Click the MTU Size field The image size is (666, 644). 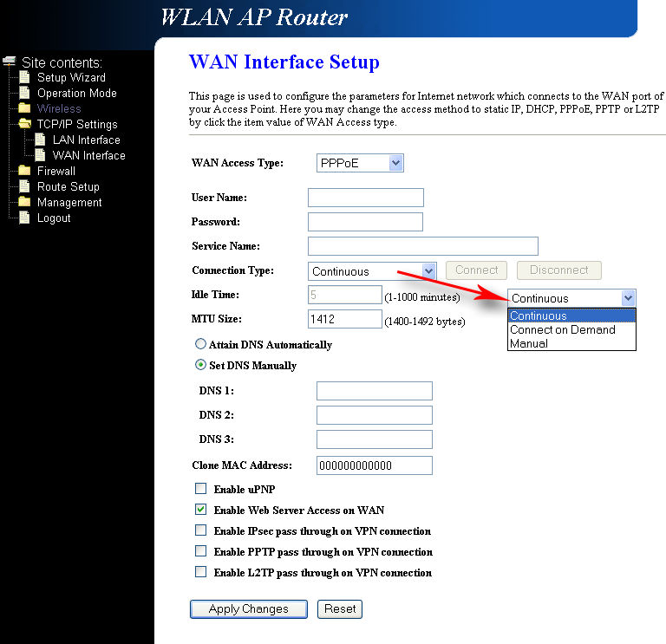pos(345,319)
